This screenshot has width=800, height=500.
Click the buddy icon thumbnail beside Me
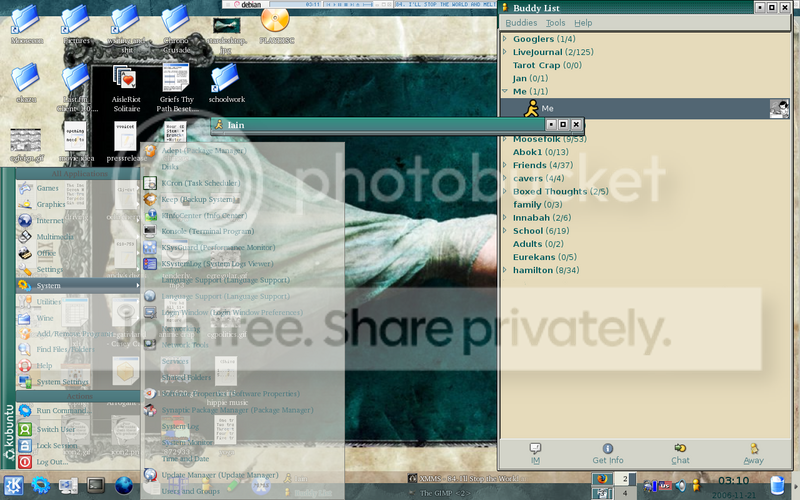pos(779,109)
